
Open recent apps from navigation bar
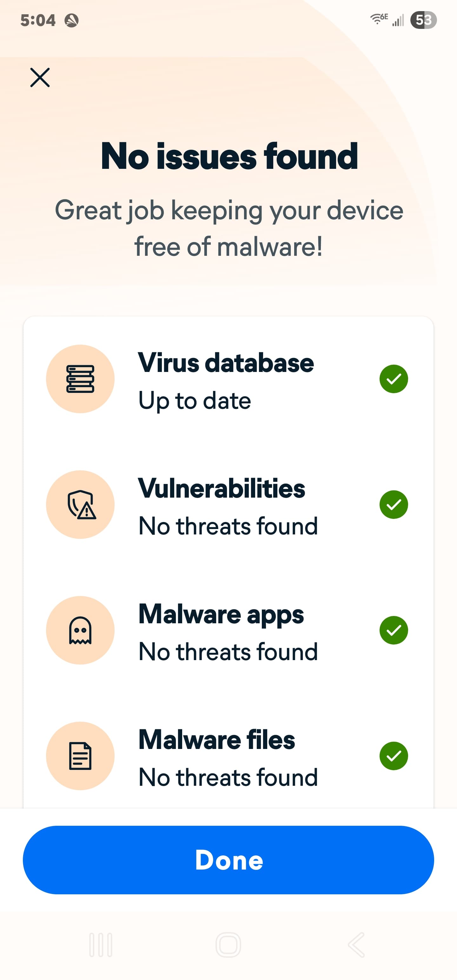coord(101,944)
